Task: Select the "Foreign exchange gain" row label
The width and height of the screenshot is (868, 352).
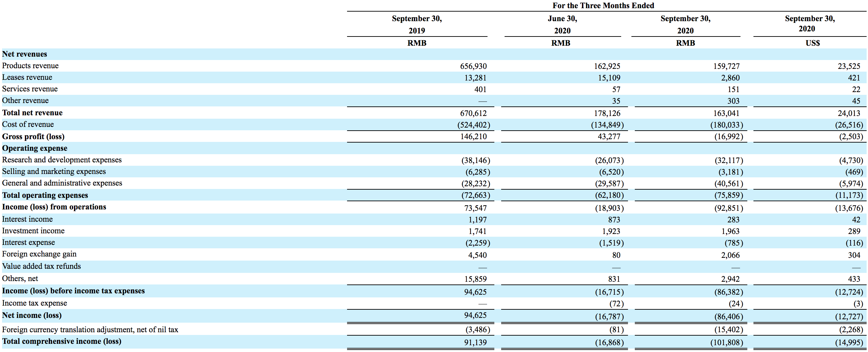Action: pos(39,254)
